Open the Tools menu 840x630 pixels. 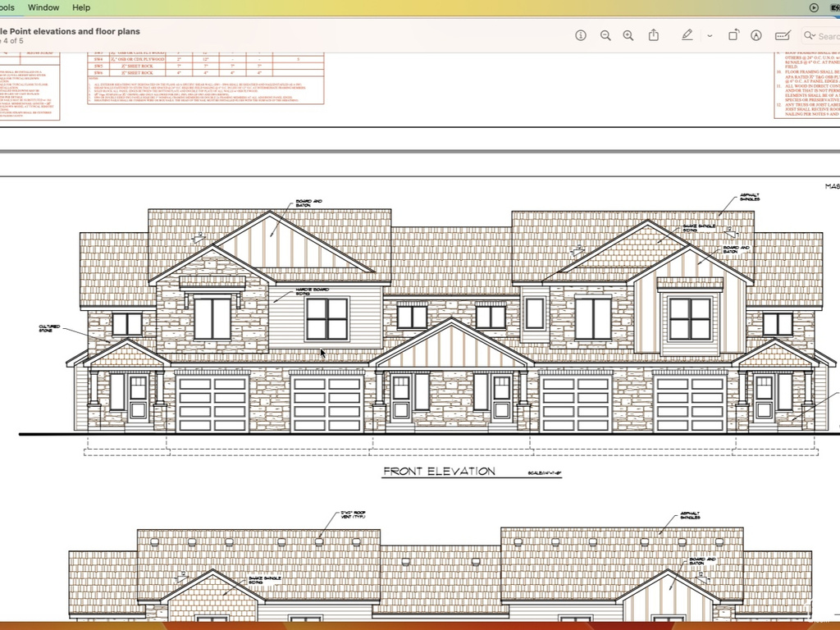(7, 7)
